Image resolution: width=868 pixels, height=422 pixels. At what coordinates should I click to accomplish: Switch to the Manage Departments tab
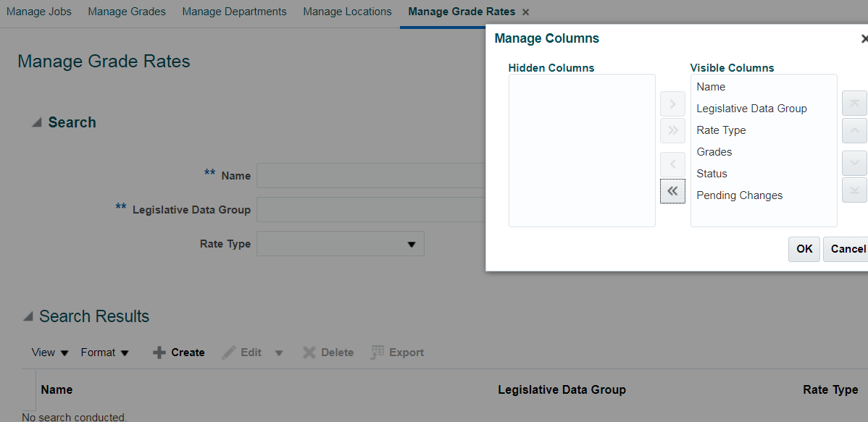234,12
